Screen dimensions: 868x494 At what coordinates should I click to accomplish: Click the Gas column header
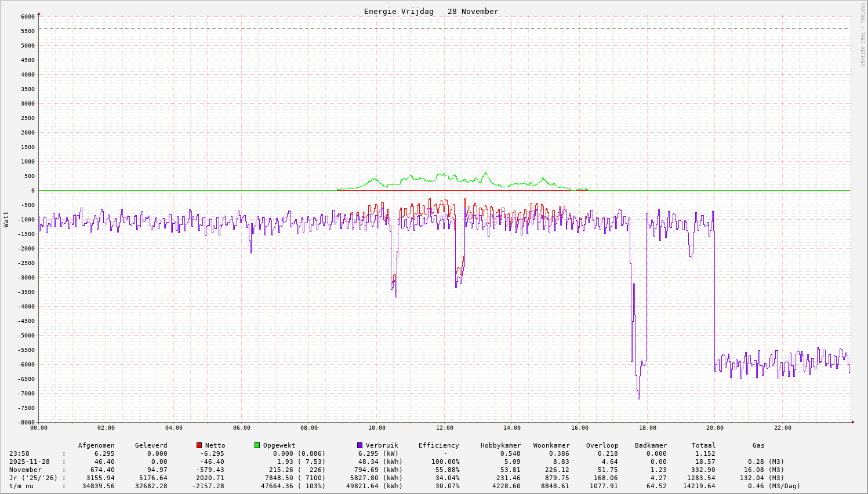coord(758,445)
